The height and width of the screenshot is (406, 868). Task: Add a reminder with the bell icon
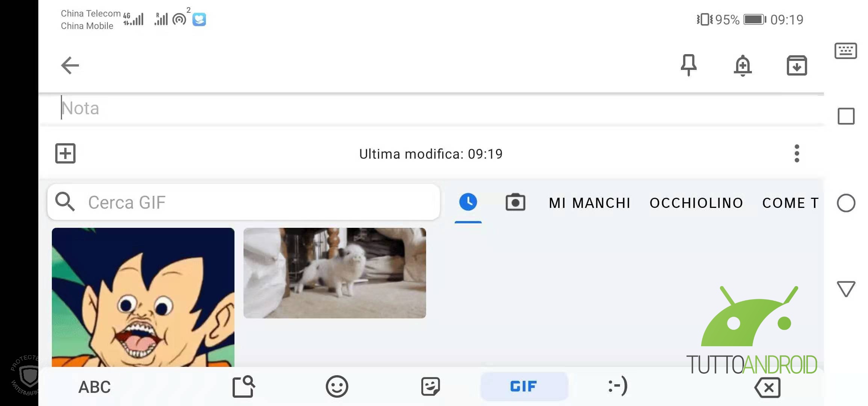tap(742, 65)
